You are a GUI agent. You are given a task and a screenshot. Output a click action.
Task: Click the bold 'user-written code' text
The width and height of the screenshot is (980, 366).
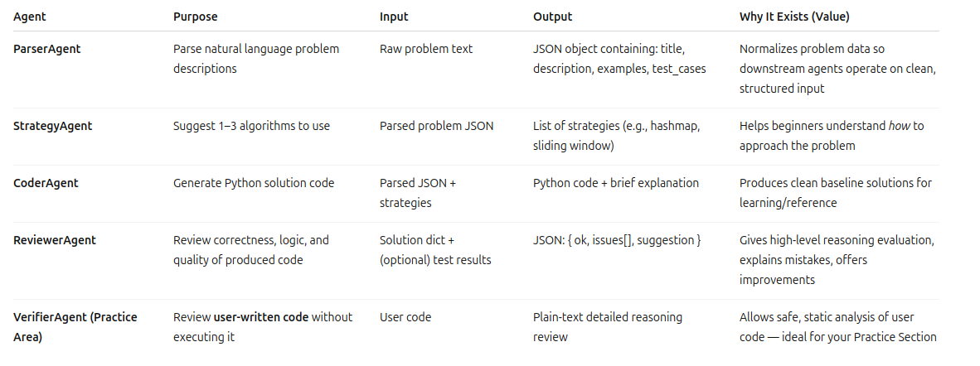pos(260,316)
